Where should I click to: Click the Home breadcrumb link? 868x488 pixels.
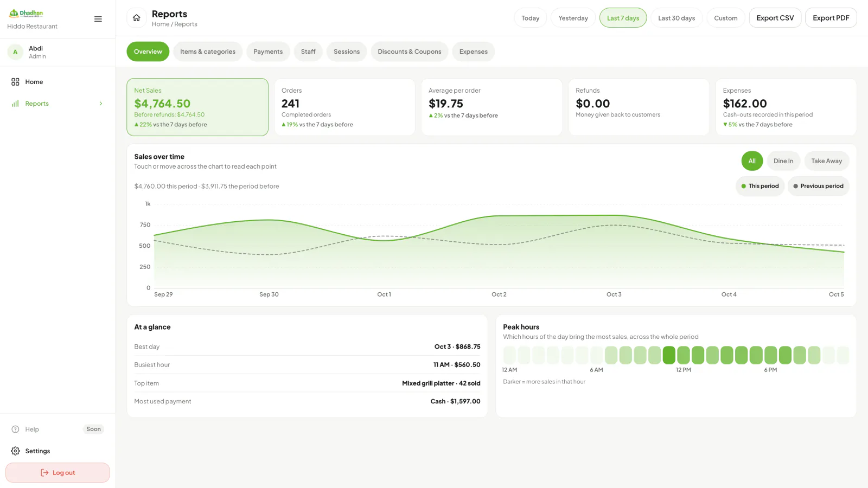click(161, 24)
